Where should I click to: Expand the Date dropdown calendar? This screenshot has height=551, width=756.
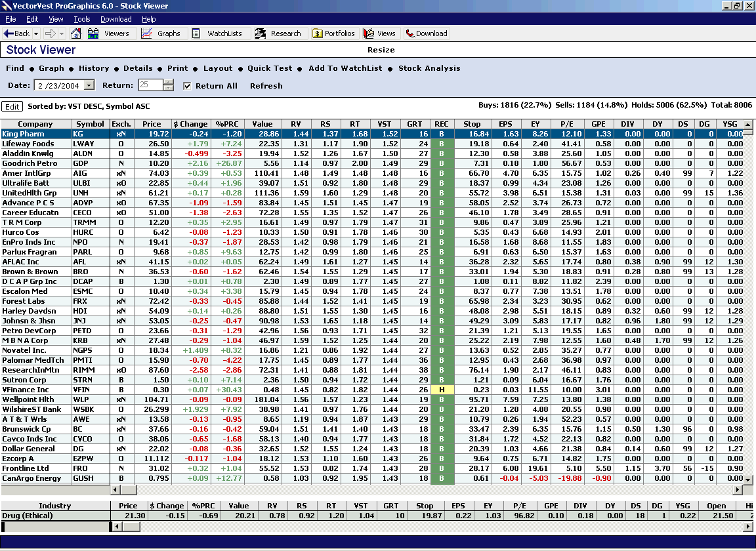89,85
